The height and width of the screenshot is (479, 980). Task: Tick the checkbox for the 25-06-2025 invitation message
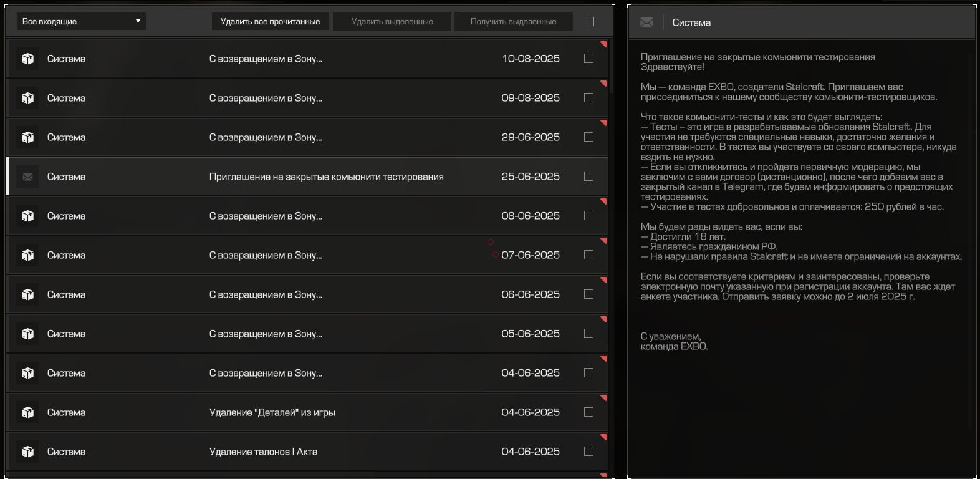pyautogui.click(x=588, y=176)
